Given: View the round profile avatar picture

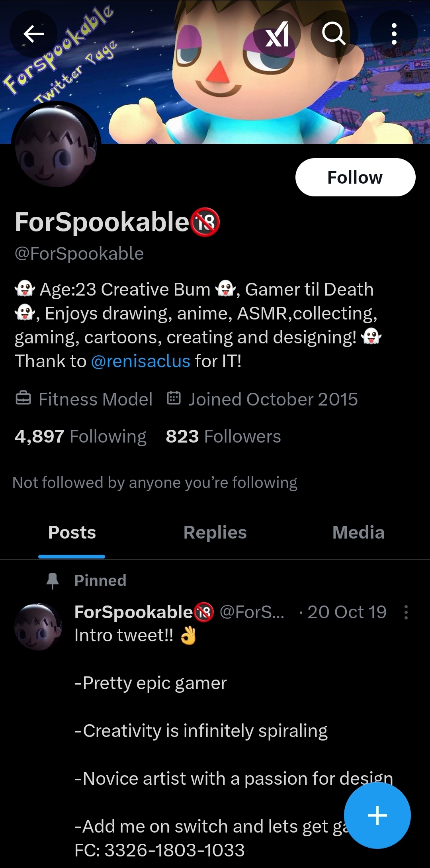Looking at the screenshot, I should coord(56,146).
